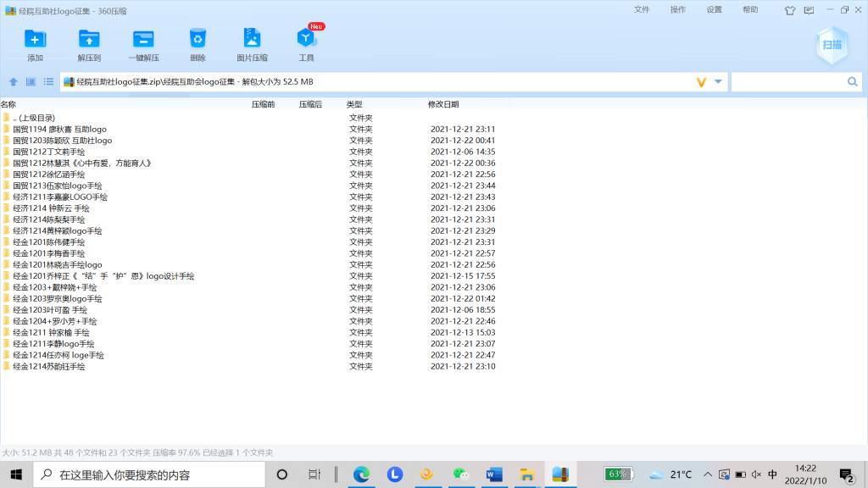This screenshot has width=868, height=488.
Task: Click the 解压到 (Extract to) icon
Action: [x=89, y=39]
